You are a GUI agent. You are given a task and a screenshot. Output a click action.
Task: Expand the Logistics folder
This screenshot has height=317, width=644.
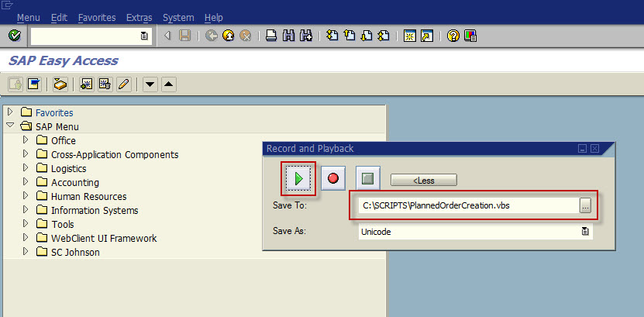click(x=26, y=167)
